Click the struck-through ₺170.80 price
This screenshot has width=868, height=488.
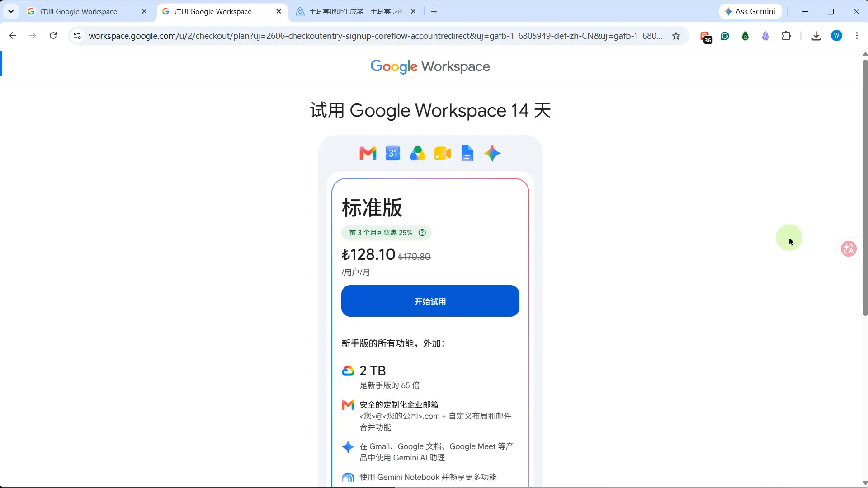[x=414, y=257]
